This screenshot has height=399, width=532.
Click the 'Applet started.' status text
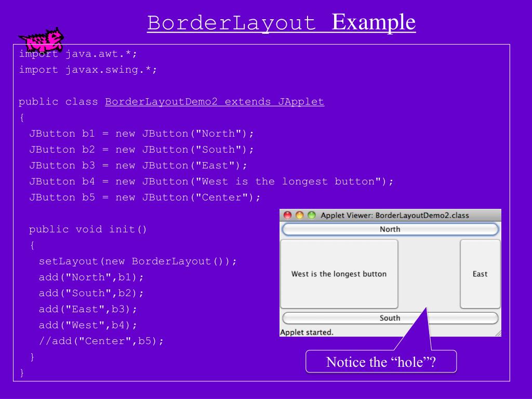point(307,332)
